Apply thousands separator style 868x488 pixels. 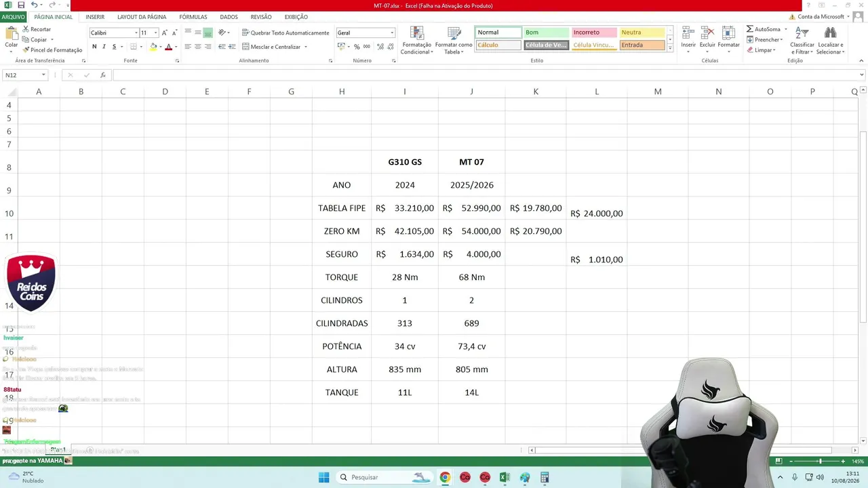pos(367,47)
